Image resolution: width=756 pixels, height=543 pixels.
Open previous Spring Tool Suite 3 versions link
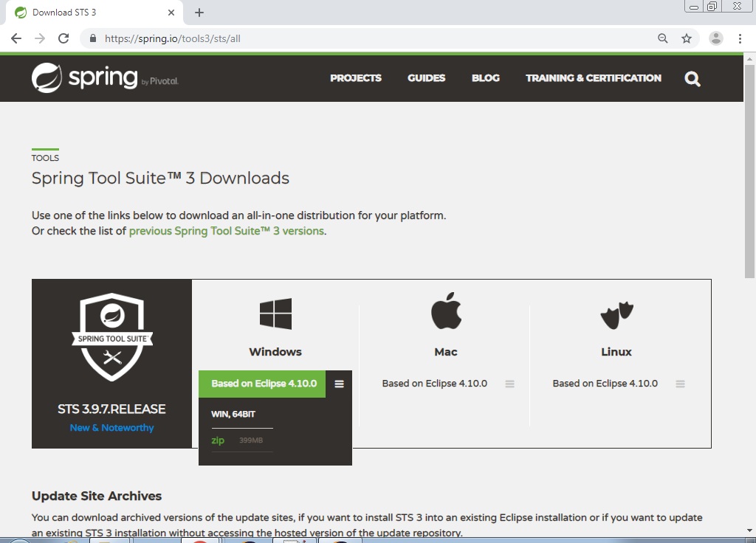226,231
